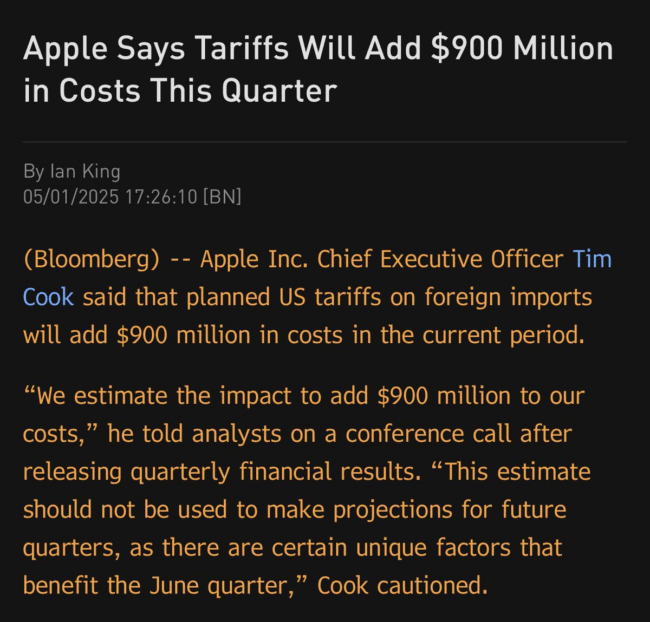This screenshot has width=650, height=622.
Task: Click the byline By Ian King
Action: pyautogui.click(x=72, y=172)
